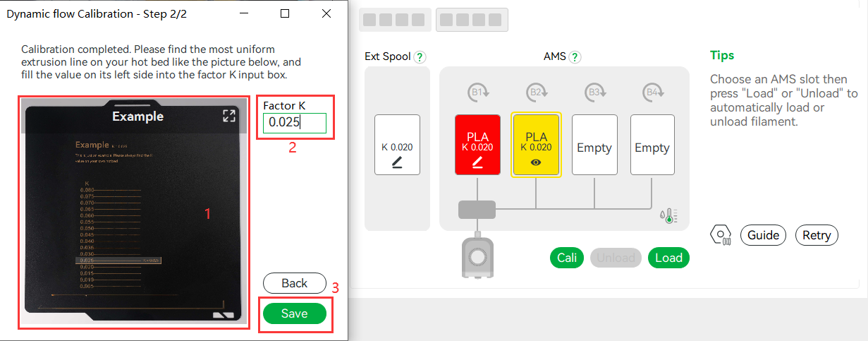Viewport: 868px width, 341px height.
Task: Click the B1 slot refresh icon
Action: click(x=477, y=92)
